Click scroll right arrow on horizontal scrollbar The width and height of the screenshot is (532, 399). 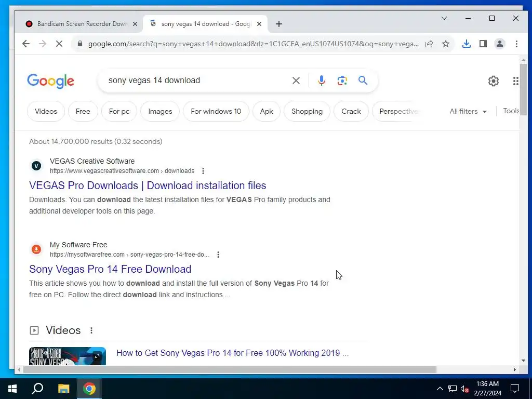(x=515, y=369)
